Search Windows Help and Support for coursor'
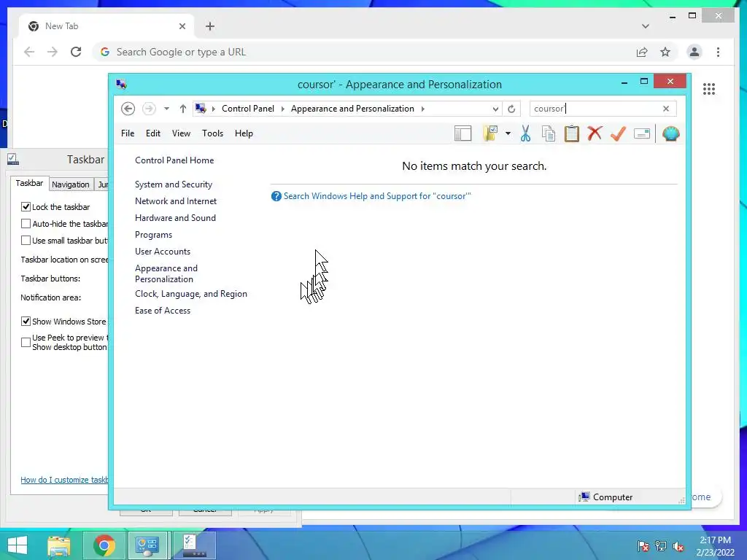Screen dimensions: 747x560 [377, 196]
